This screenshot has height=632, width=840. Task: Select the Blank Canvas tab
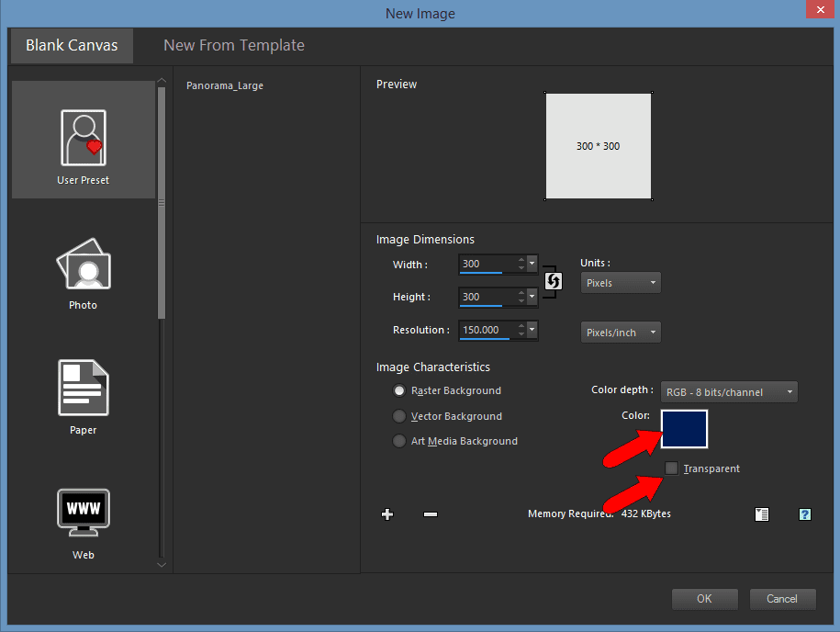[71, 44]
